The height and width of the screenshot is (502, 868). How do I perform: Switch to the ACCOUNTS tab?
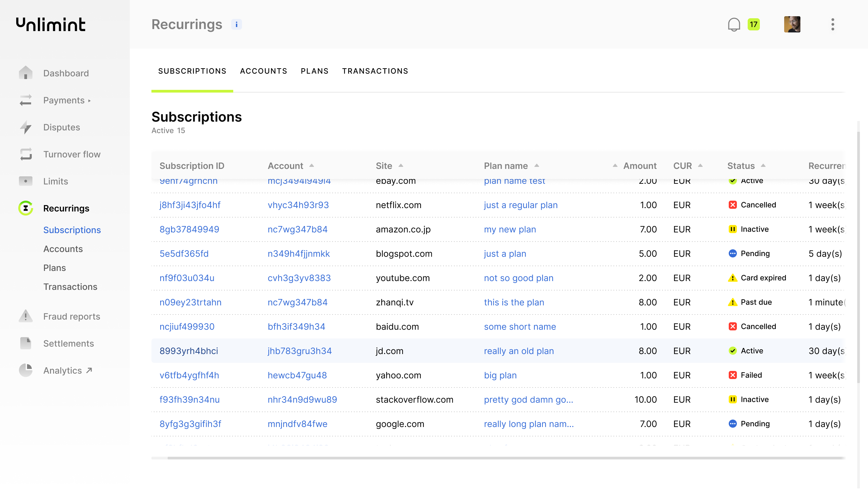[264, 71]
